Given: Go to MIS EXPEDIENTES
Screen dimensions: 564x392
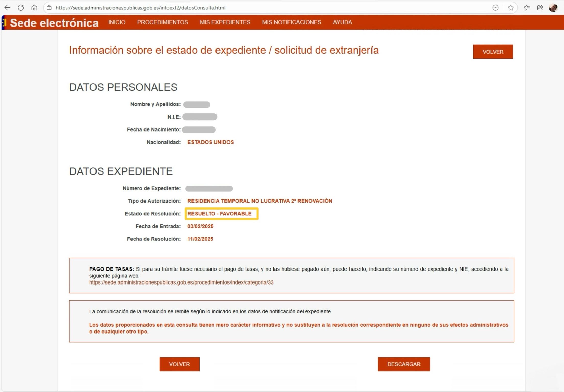Looking at the screenshot, I should coord(225,22).
